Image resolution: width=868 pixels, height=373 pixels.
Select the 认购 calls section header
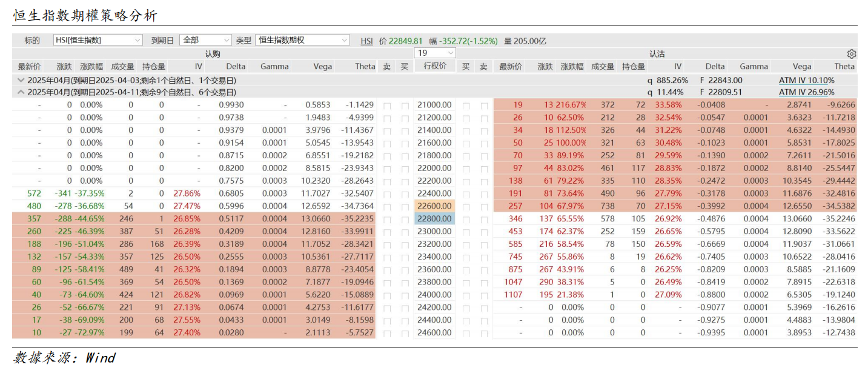point(213,54)
